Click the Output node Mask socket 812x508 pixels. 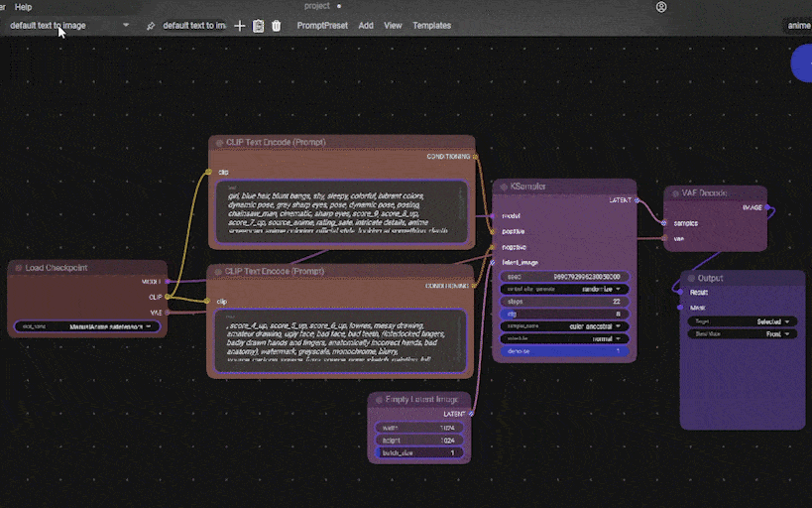coord(680,308)
